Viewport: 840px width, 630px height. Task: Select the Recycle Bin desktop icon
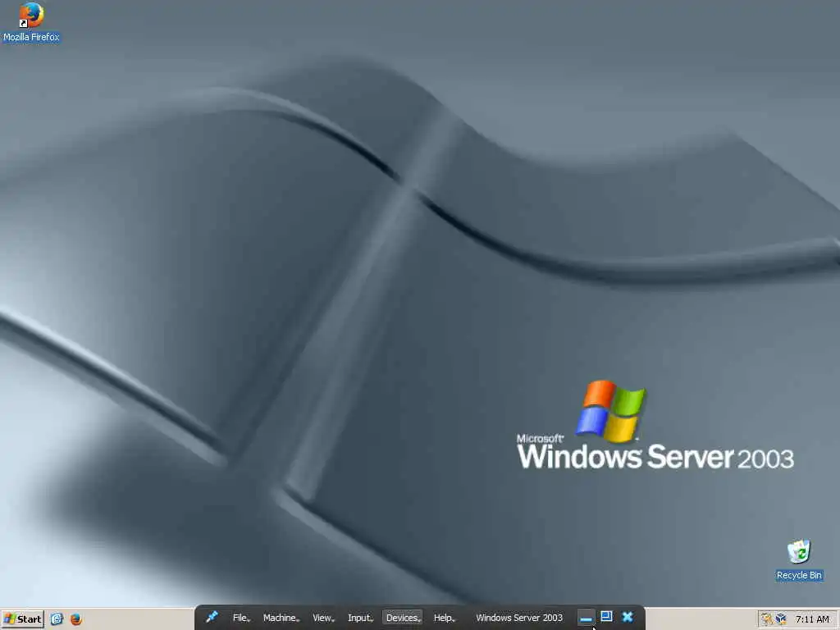click(x=799, y=560)
